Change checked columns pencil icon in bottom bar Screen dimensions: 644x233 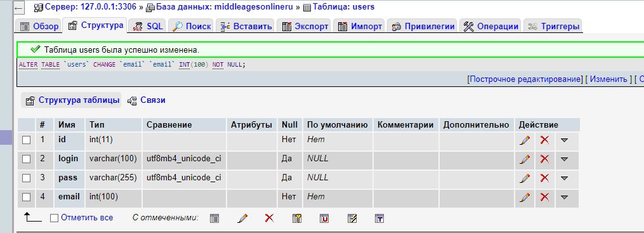click(242, 218)
